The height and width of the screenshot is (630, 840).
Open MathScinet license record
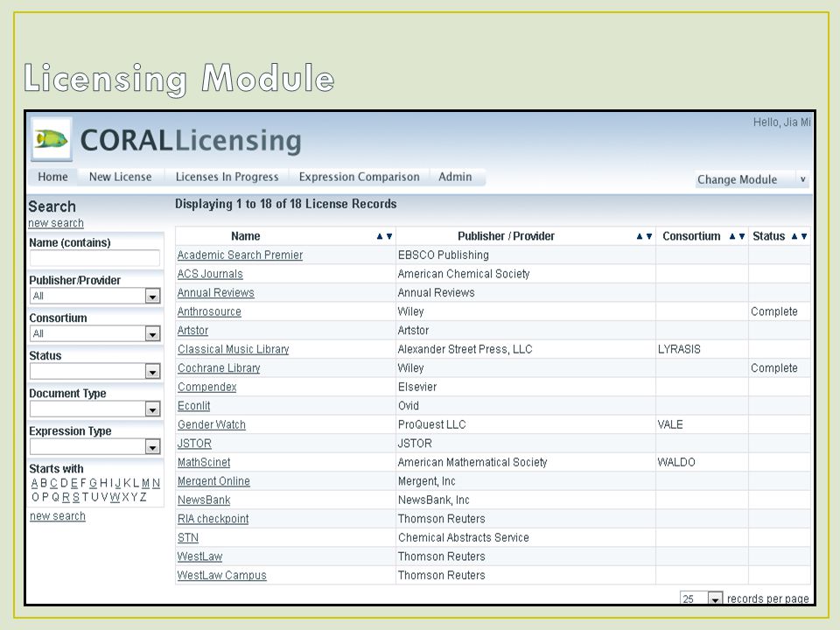(x=204, y=462)
